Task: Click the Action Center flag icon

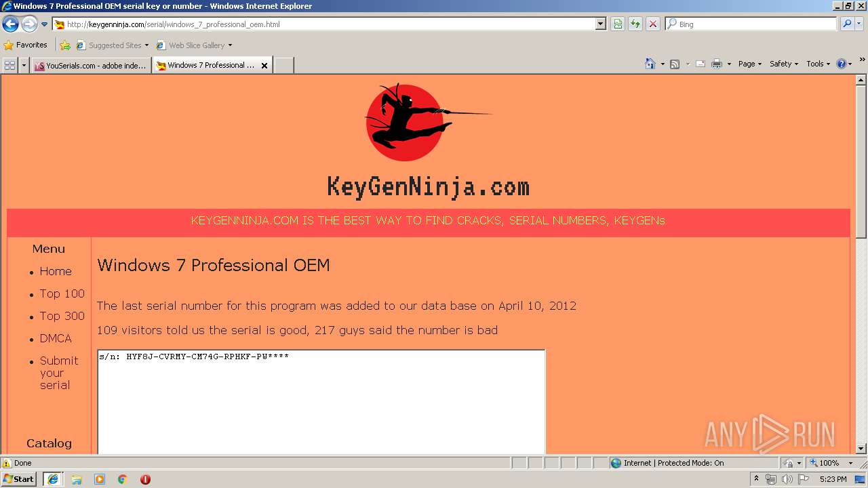Action: click(x=804, y=479)
